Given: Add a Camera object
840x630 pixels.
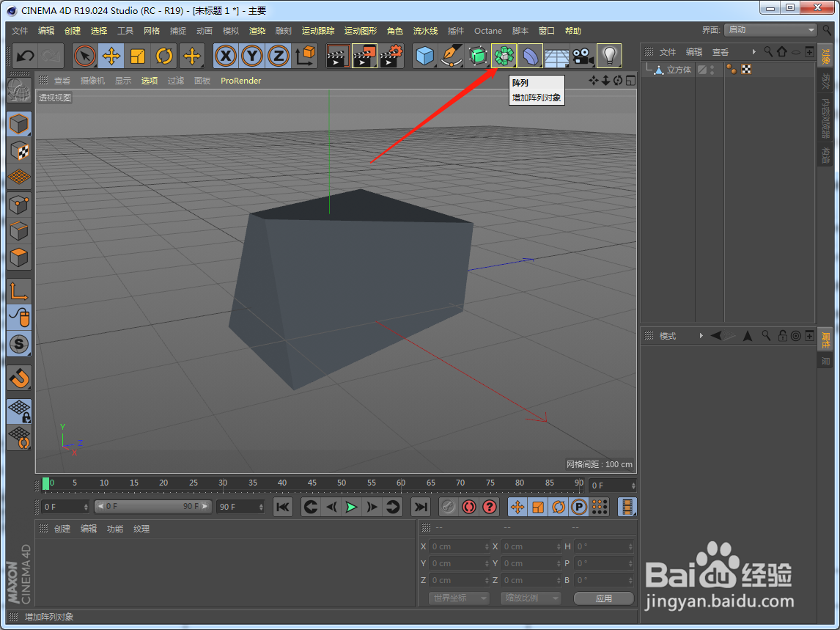Looking at the screenshot, I should coord(583,56).
